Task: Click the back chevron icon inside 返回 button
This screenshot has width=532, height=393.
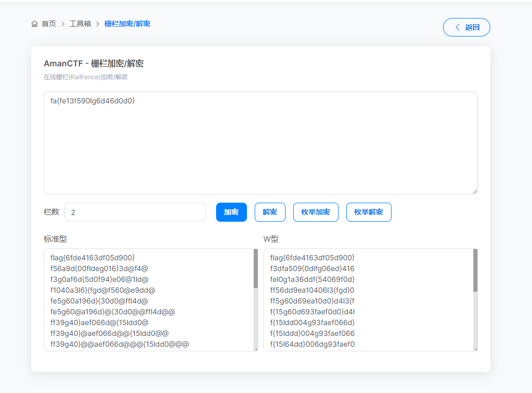Action: (458, 27)
